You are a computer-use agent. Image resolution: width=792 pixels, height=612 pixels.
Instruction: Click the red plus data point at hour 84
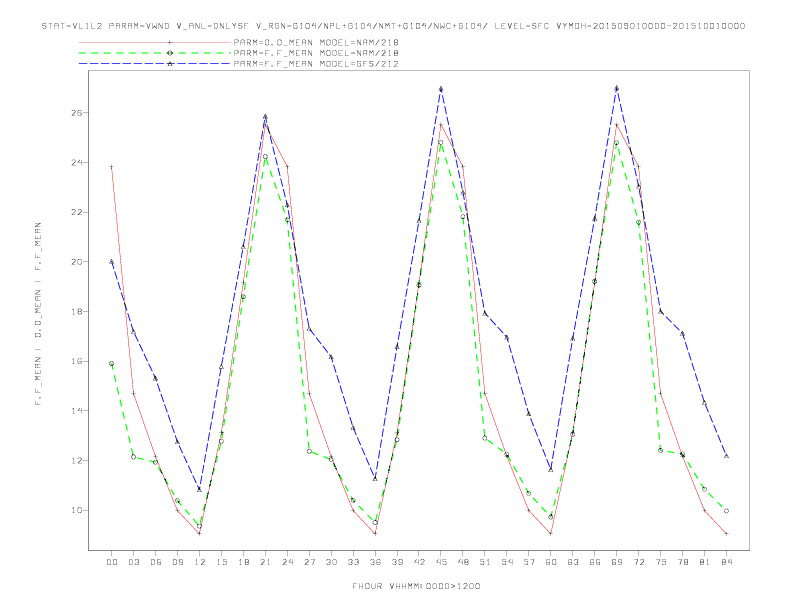[726, 534]
